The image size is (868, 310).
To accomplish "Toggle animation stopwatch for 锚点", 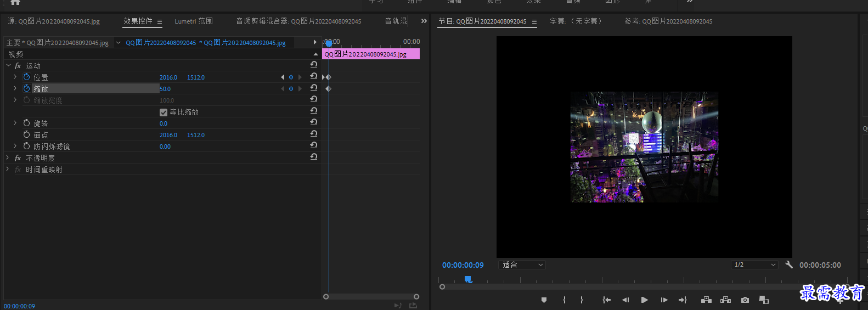I will click(x=26, y=134).
